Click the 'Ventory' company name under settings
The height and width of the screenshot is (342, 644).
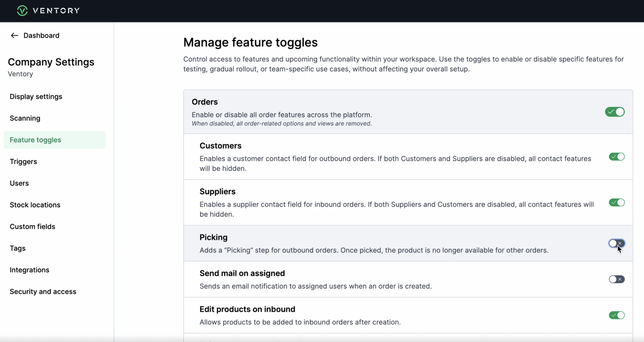pos(20,74)
